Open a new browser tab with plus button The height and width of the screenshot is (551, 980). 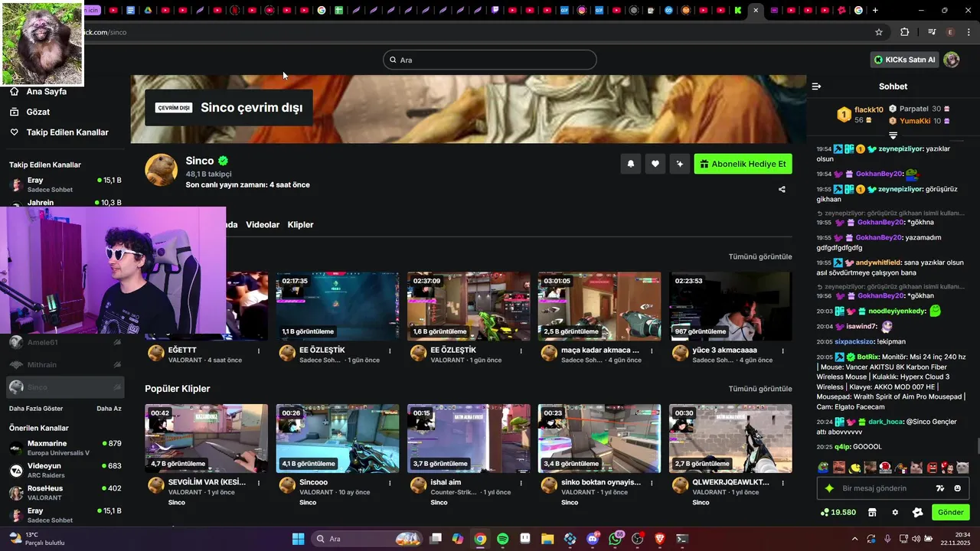coord(875,10)
